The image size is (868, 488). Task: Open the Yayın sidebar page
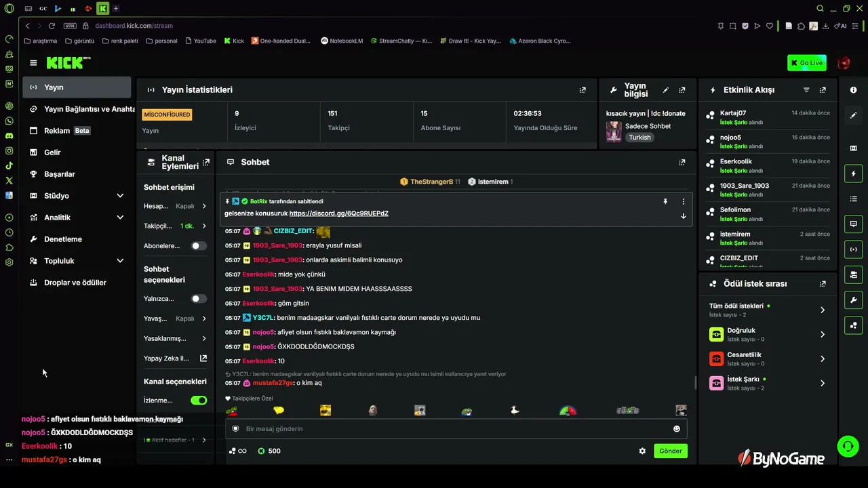tap(77, 87)
